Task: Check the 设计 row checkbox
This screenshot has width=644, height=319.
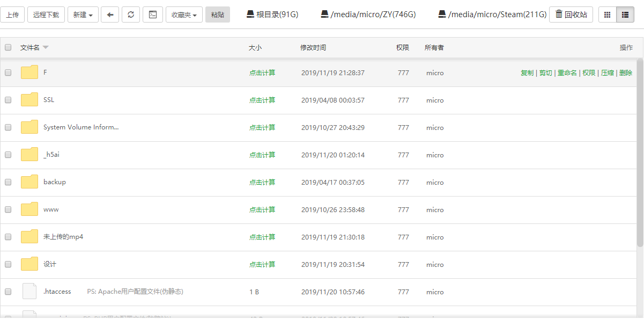Action: [8, 264]
